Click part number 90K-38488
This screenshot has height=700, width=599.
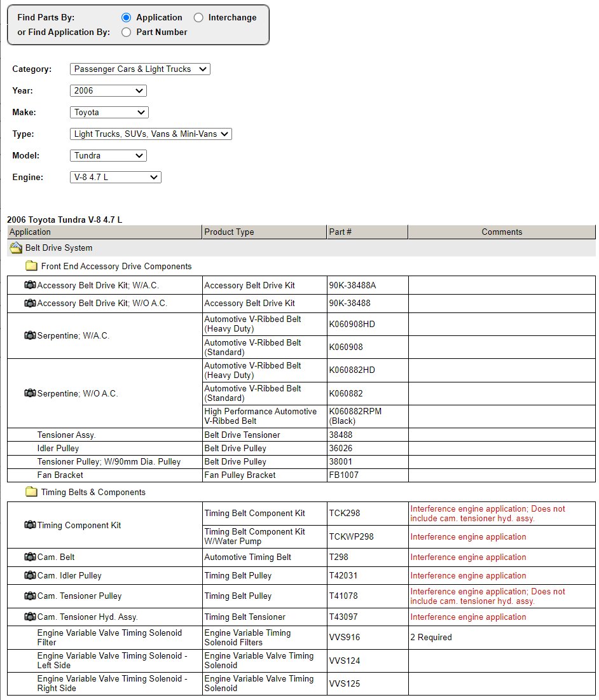(350, 303)
